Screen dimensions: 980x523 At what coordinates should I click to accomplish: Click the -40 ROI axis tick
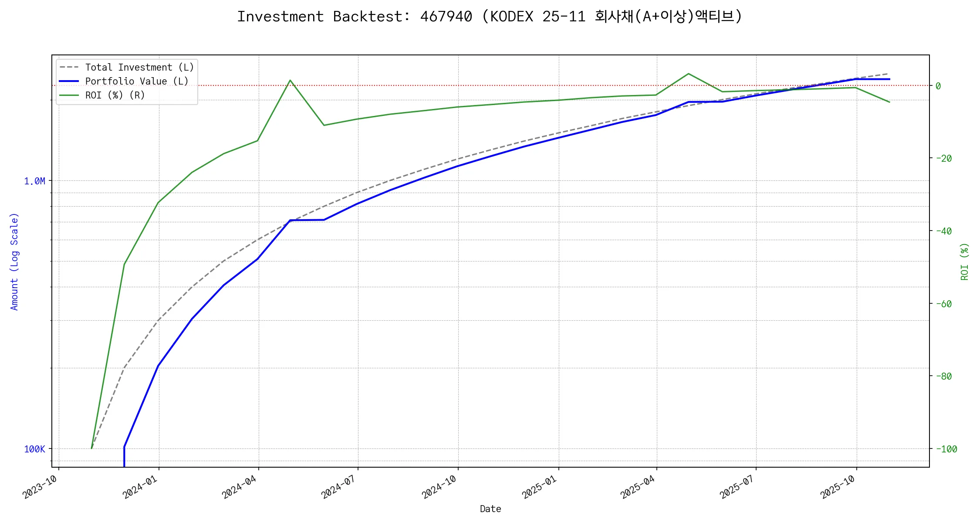943,231
